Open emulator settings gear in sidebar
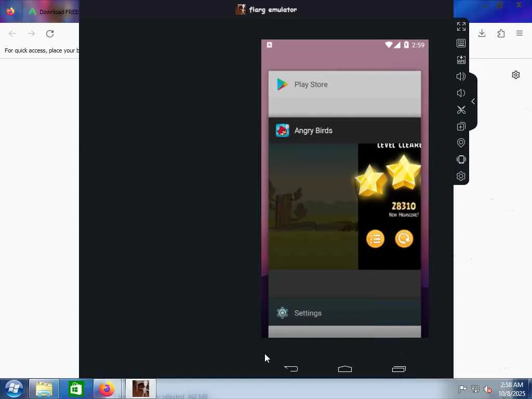Image resolution: width=532 pixels, height=399 pixels. (461, 176)
